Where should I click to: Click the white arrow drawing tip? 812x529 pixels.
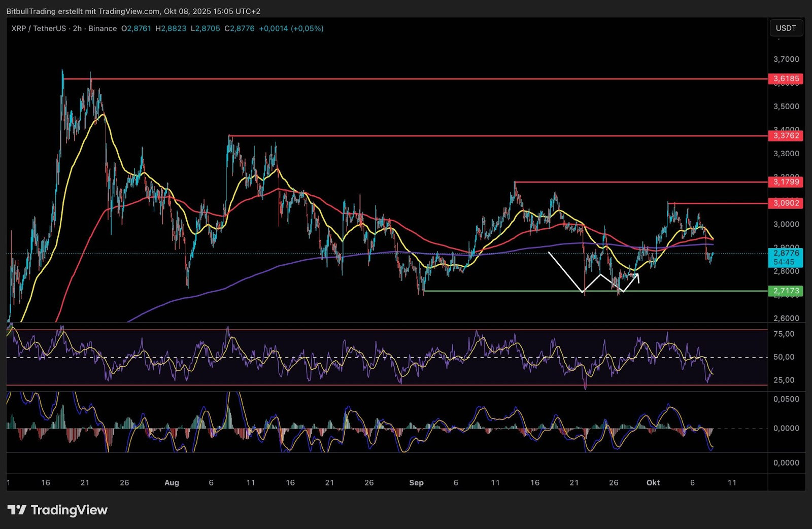(x=637, y=275)
